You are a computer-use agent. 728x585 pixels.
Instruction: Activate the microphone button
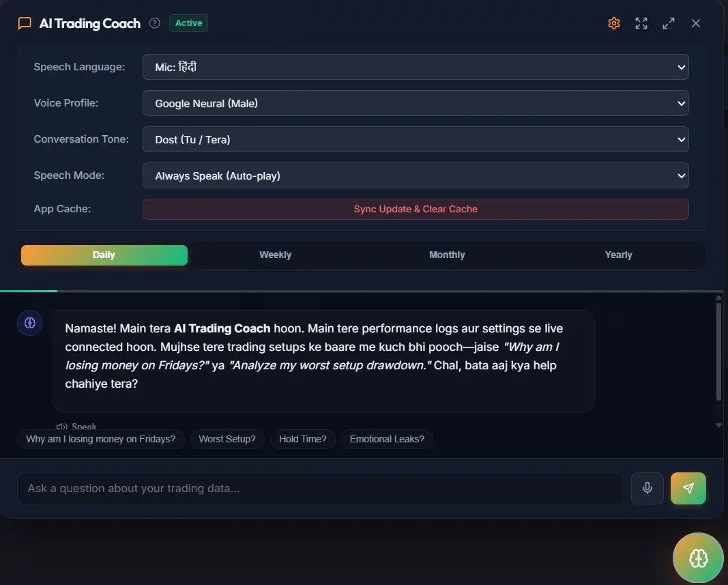pos(647,488)
